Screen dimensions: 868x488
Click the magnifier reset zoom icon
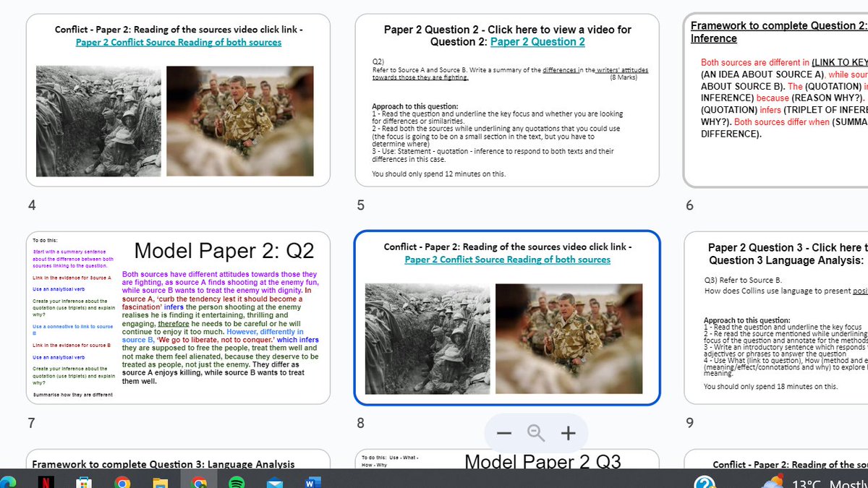(x=536, y=433)
